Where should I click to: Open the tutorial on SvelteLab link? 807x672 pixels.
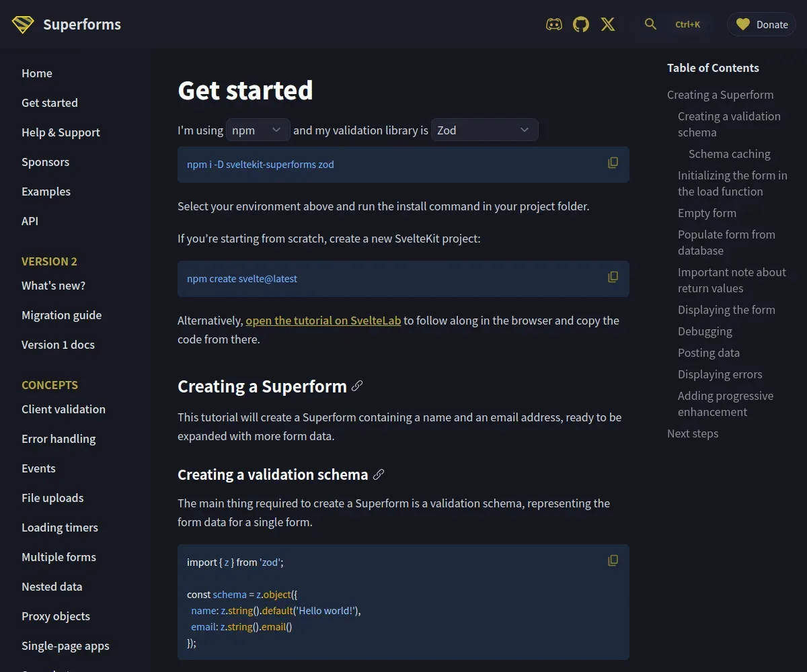coord(323,321)
